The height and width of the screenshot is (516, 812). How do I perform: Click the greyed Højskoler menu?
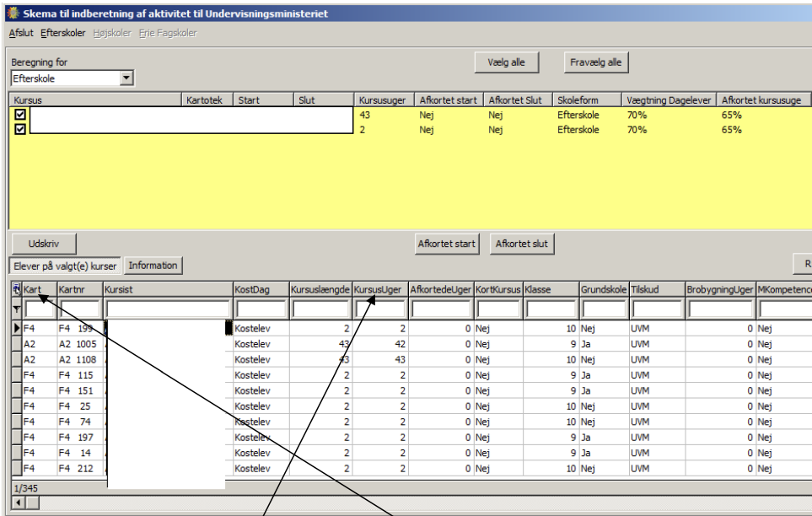pyautogui.click(x=112, y=33)
